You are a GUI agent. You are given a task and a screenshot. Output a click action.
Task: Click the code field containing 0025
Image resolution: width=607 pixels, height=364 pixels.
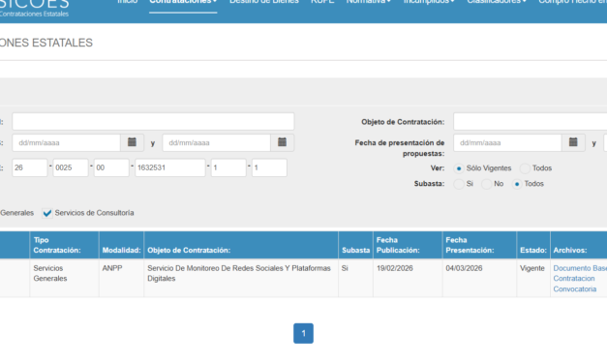[71, 167]
